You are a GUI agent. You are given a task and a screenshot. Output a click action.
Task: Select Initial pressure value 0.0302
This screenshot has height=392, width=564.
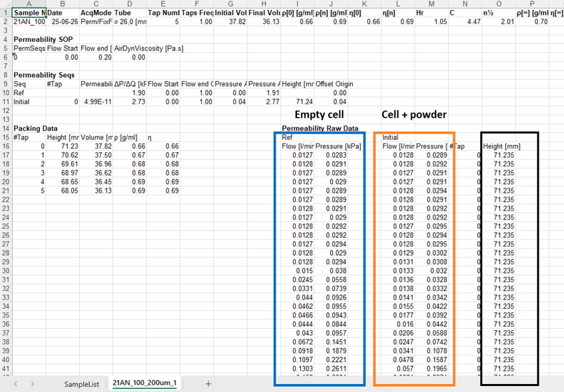[x=431, y=253]
